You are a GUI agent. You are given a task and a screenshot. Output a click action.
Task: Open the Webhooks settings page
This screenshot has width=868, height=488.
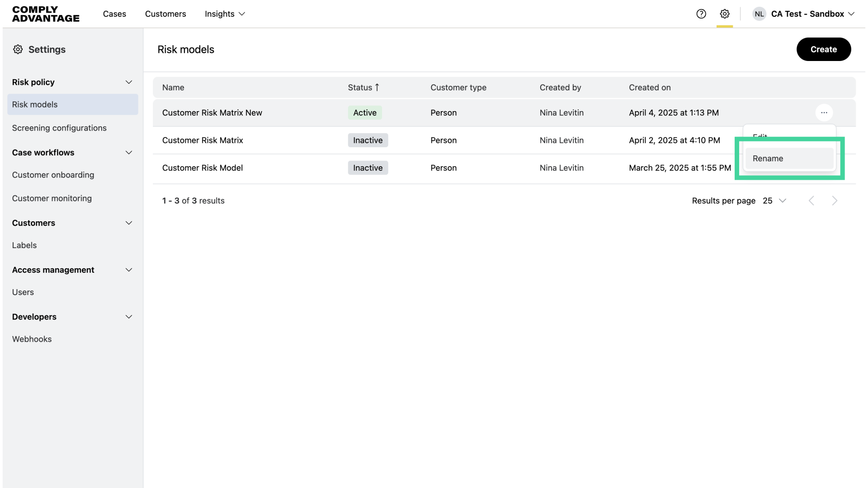[32, 339]
